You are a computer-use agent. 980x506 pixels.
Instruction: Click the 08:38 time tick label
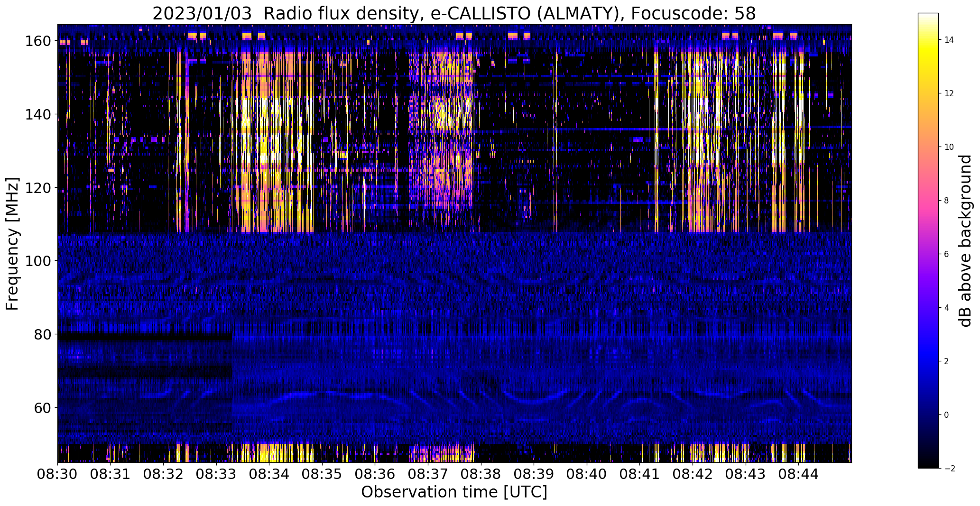pyautogui.click(x=481, y=473)
